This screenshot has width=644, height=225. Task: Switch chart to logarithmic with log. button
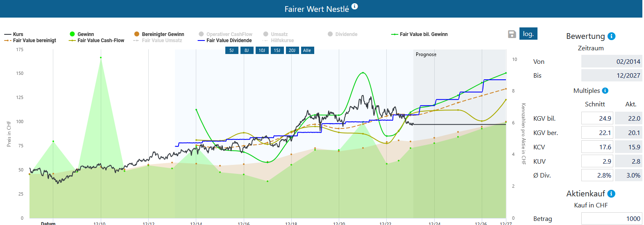[528, 34]
